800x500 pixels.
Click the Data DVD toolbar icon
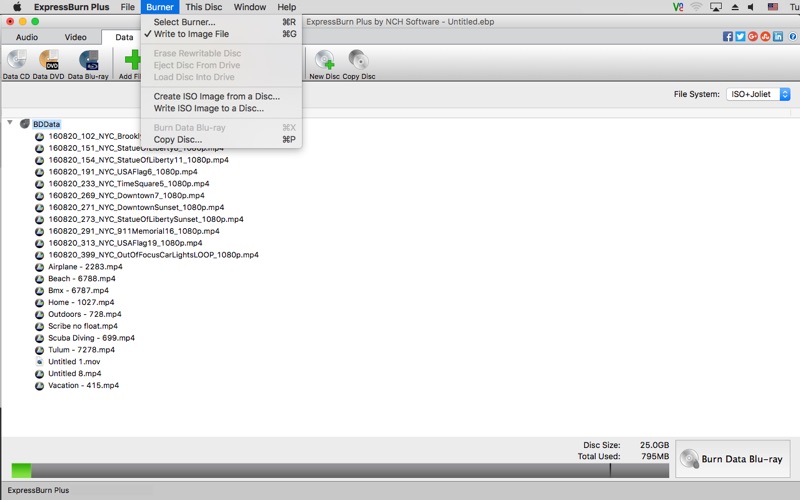tap(49, 60)
